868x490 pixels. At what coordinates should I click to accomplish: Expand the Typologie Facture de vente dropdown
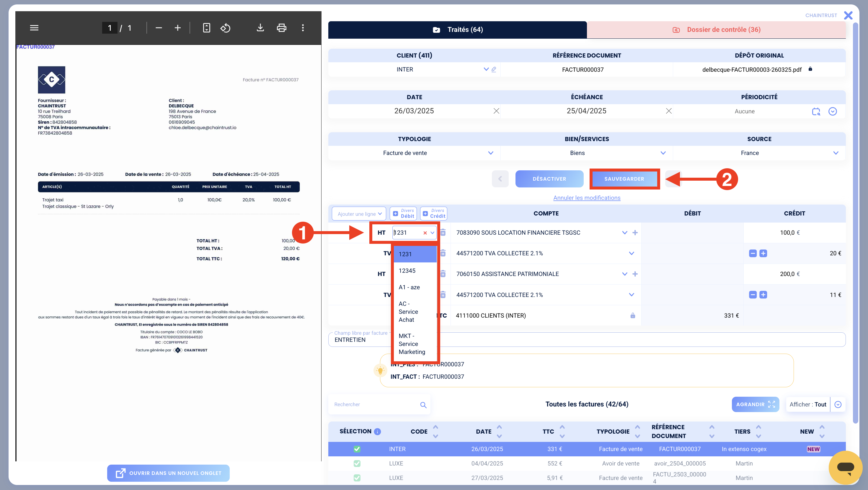click(x=490, y=153)
